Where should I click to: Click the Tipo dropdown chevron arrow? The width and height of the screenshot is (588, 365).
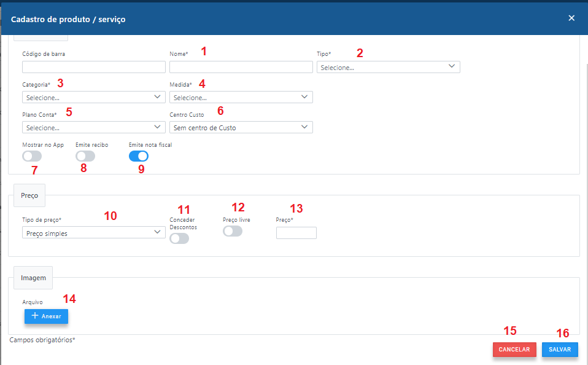coord(452,66)
